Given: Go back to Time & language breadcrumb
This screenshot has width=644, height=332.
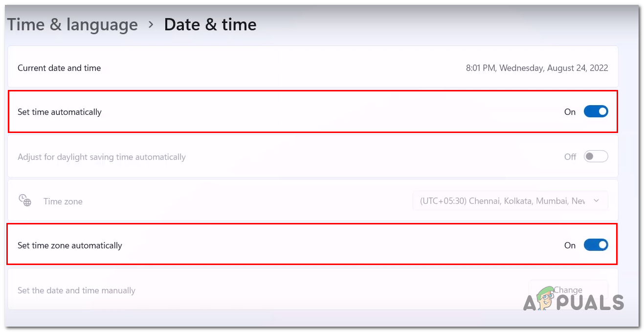Looking at the screenshot, I should pyautogui.click(x=72, y=24).
